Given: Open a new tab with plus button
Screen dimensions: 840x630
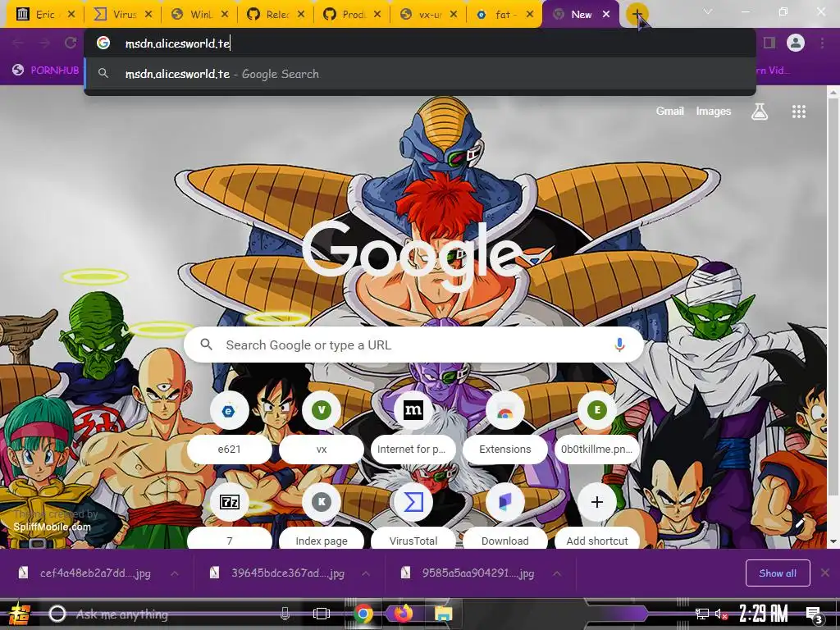Looking at the screenshot, I should (637, 15).
